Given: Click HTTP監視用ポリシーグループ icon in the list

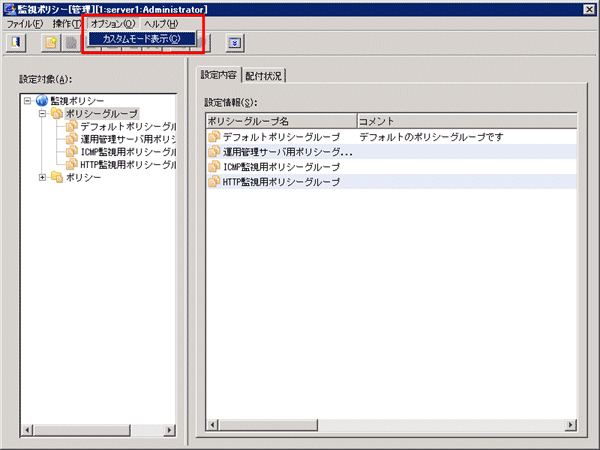Looking at the screenshot, I should 214,182.
